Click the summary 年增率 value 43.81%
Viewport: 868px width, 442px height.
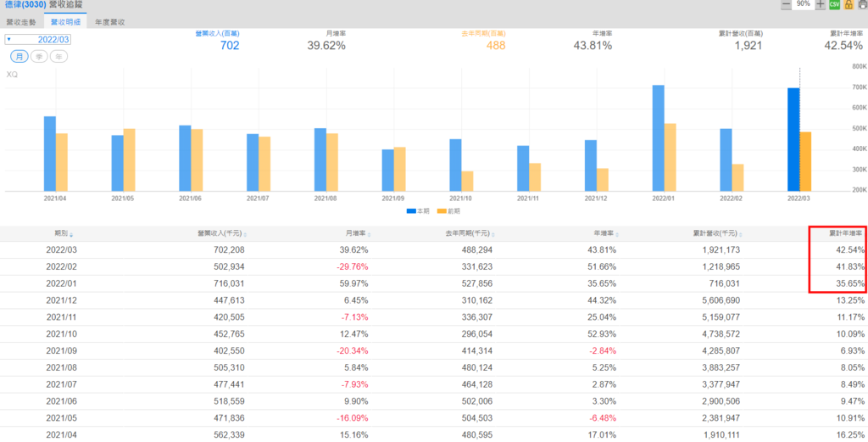point(593,46)
